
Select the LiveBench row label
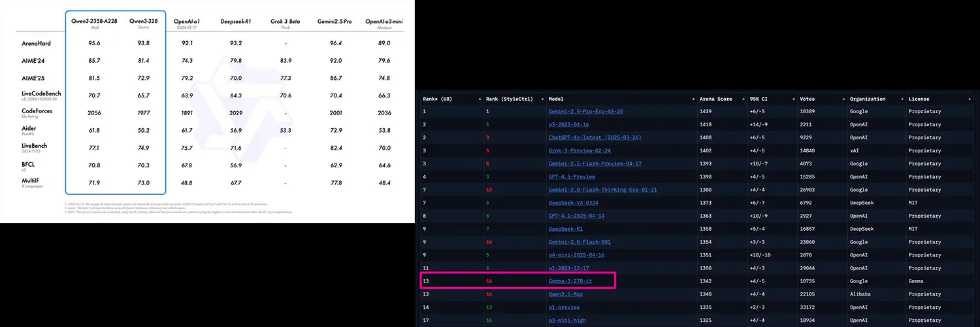[x=35, y=146]
